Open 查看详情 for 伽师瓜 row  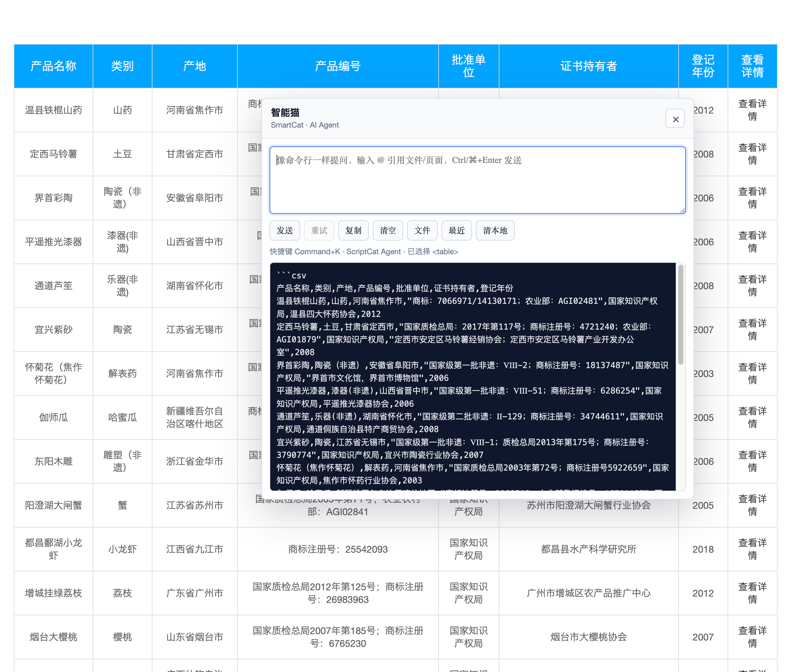coord(752,417)
